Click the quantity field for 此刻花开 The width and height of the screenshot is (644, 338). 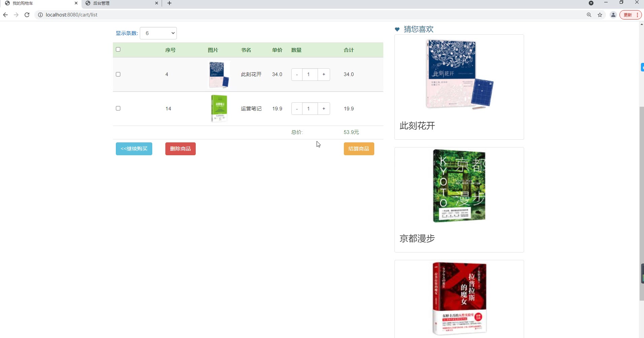click(x=310, y=74)
